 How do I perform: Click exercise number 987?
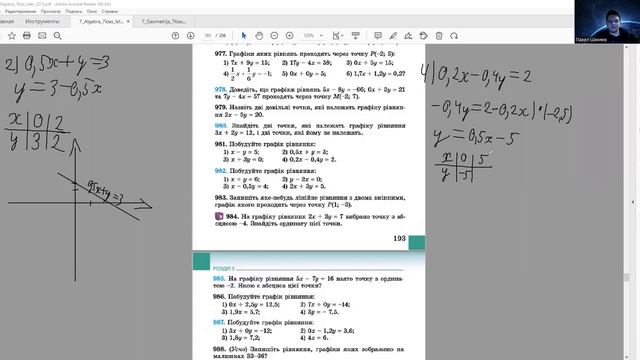(219, 322)
